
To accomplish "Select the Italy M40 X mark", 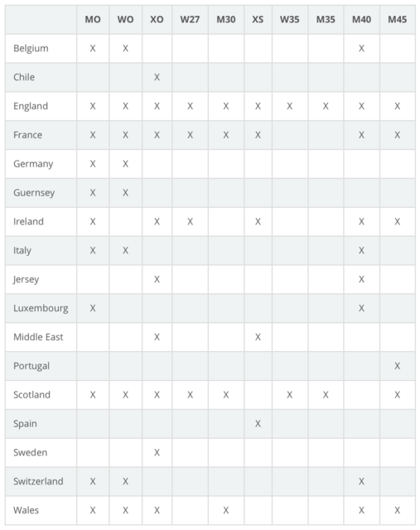I will 361,250.
